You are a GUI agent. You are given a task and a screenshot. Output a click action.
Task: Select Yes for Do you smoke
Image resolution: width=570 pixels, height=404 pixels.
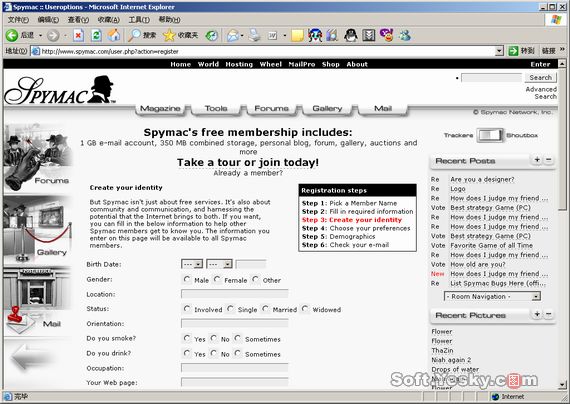pos(187,338)
